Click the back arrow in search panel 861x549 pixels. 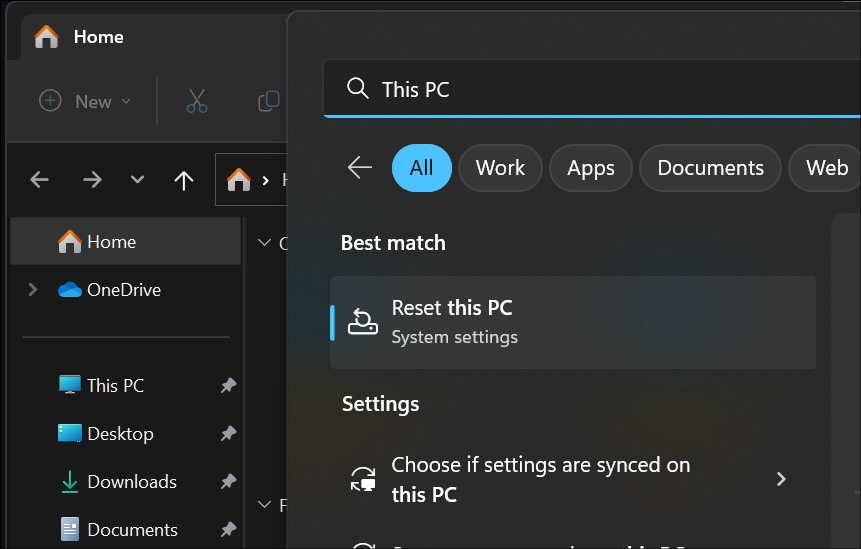[x=360, y=167]
